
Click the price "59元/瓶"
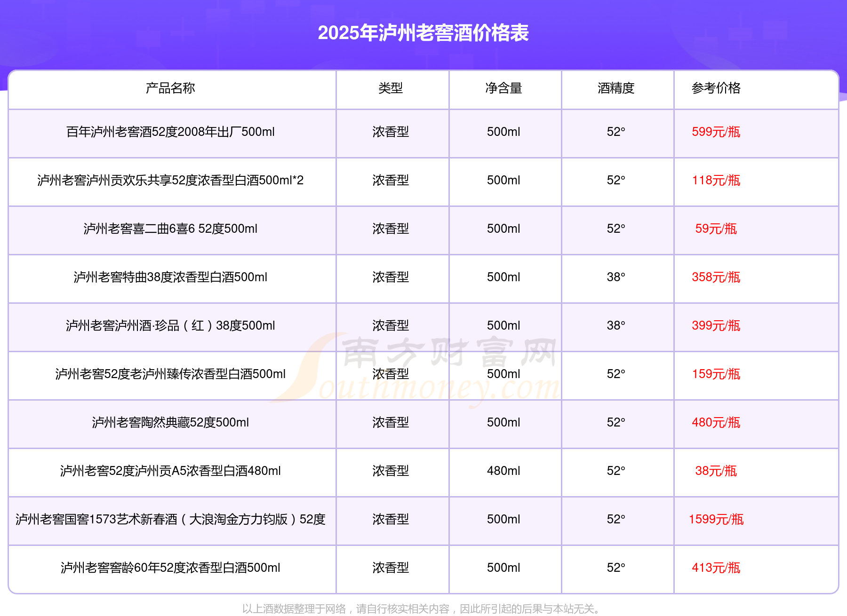click(x=716, y=229)
